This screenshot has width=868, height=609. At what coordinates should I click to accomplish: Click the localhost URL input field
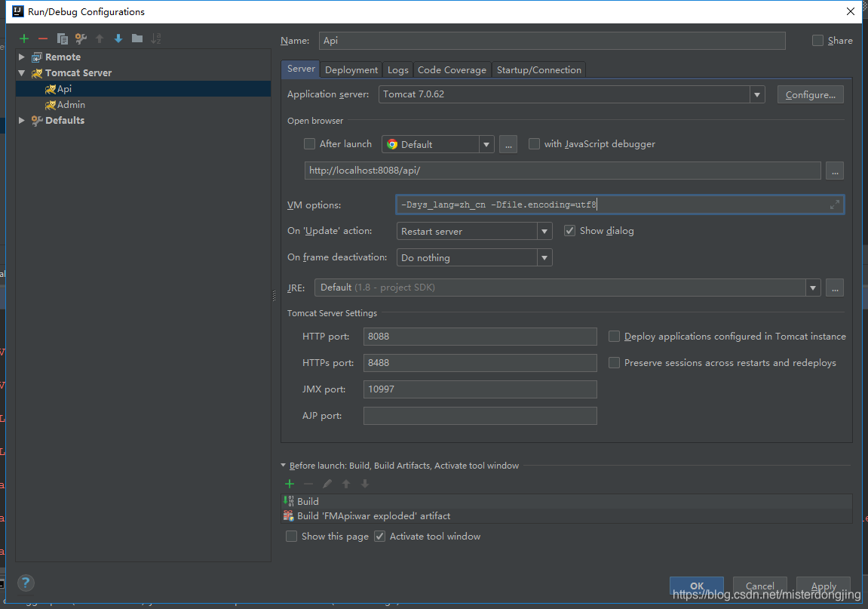[563, 171]
